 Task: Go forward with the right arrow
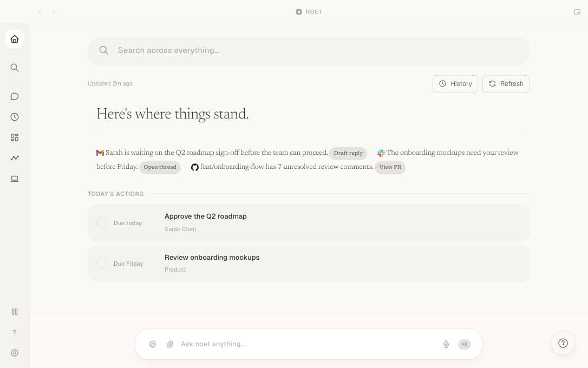tap(54, 12)
